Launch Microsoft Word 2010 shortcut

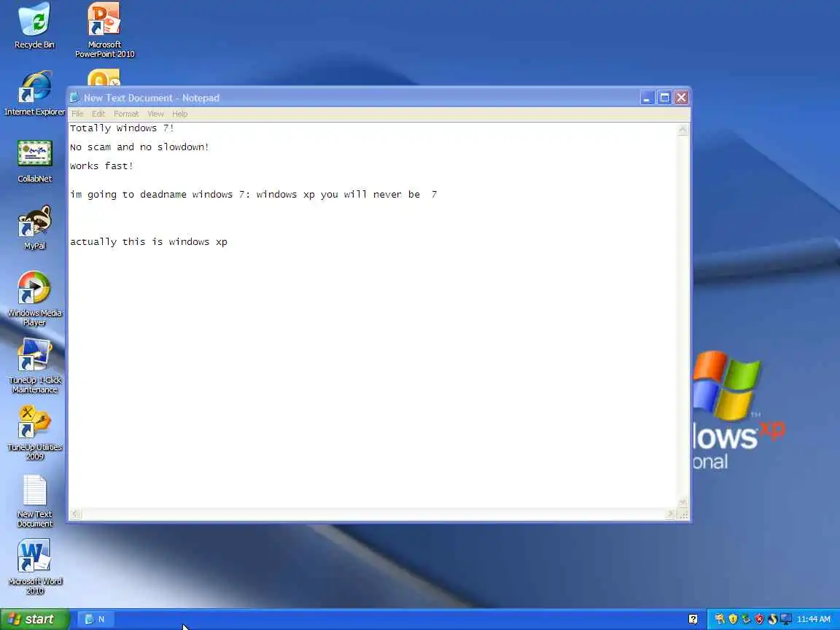[35, 567]
